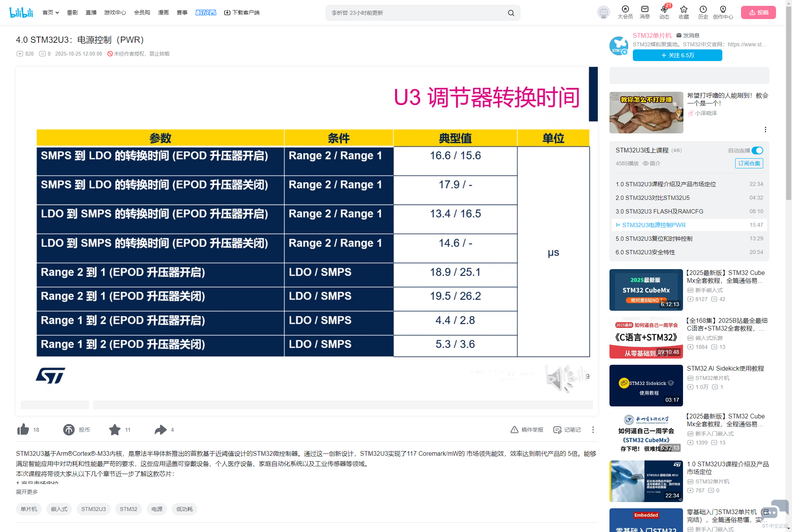This screenshot has height=532, width=792.
Task: Click the coin (投币) icon
Action: tap(69, 429)
